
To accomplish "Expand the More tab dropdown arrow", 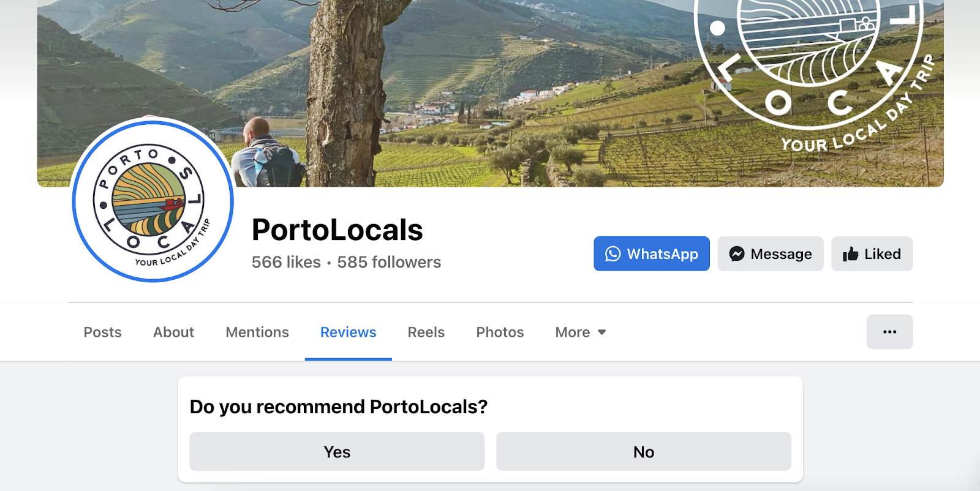I will click(x=602, y=332).
